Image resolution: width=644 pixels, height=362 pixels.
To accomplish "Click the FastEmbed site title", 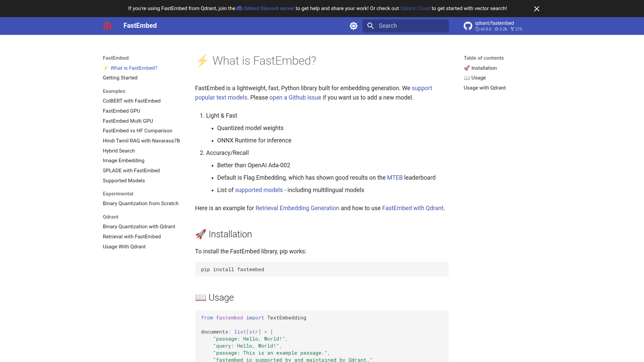I will click(140, 25).
